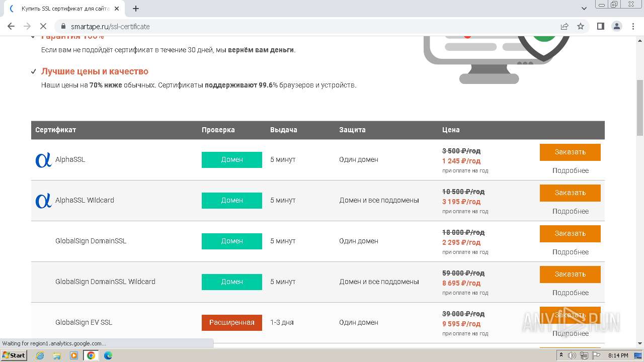Open Microsoft Edge from taskbar
Screen dimensions: 644x362
point(108,355)
